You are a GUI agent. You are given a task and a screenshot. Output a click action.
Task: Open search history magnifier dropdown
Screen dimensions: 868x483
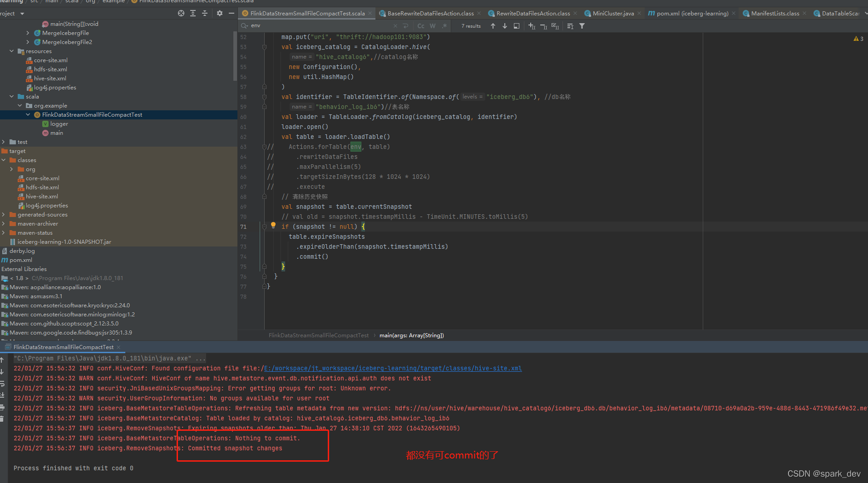point(245,26)
